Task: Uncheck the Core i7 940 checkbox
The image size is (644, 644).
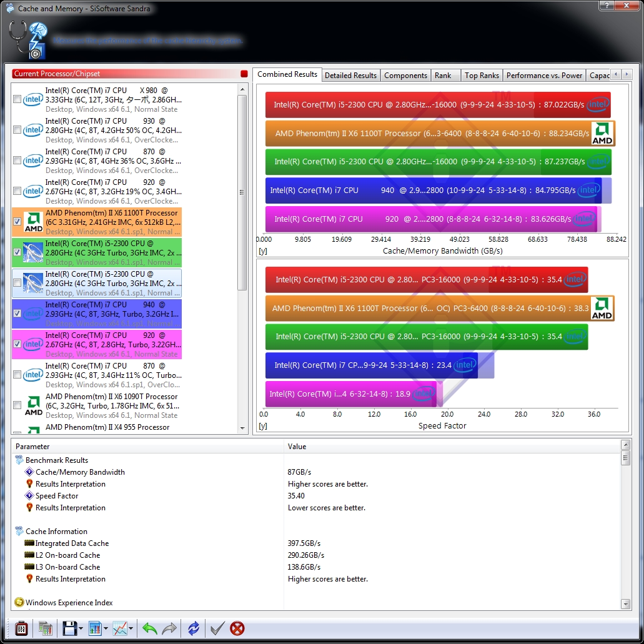Action: pyautogui.click(x=17, y=314)
